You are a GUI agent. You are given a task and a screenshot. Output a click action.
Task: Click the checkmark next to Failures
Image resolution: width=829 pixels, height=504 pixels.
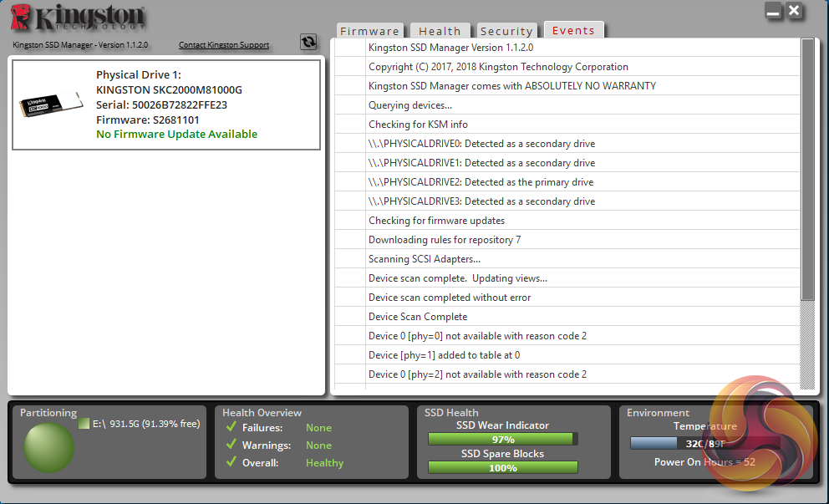(231, 427)
